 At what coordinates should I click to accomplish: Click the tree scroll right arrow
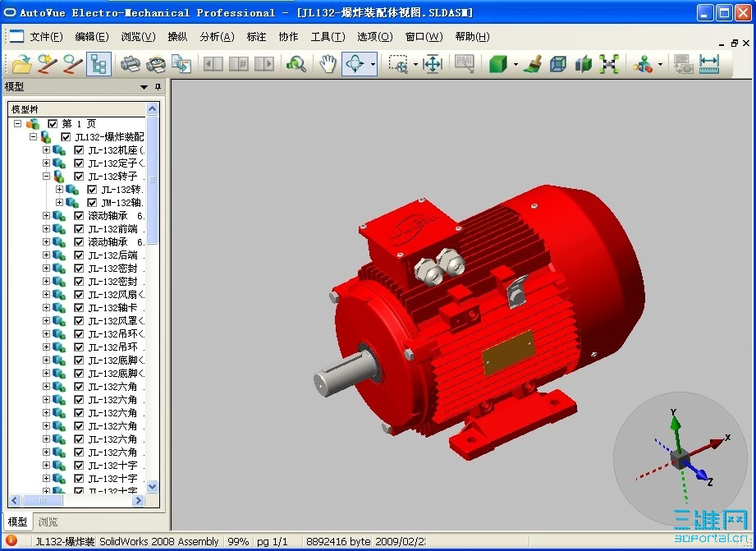coord(139,500)
